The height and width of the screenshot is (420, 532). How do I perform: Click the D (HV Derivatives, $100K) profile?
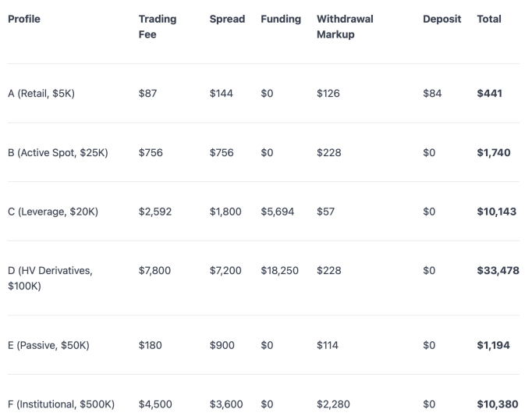[50, 278]
